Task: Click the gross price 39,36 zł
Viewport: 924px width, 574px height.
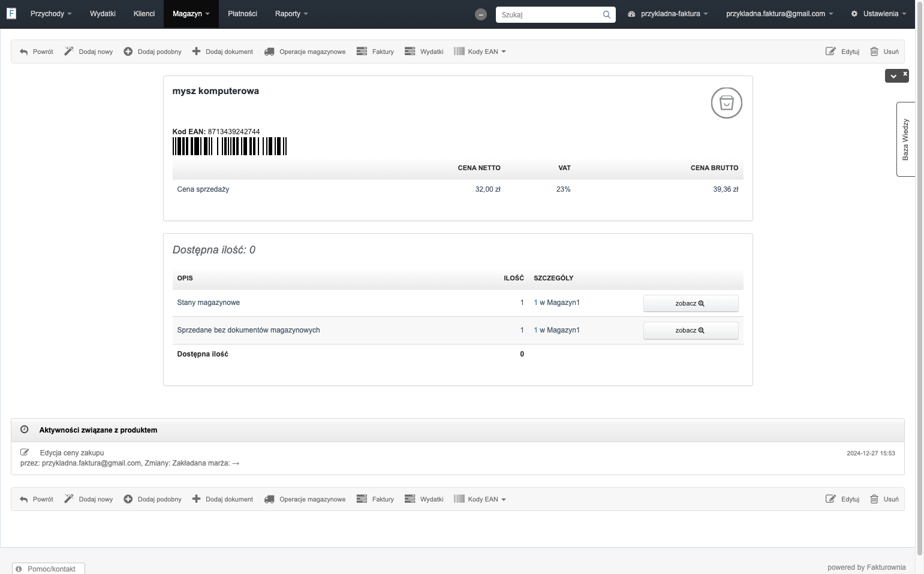Action: (726, 189)
